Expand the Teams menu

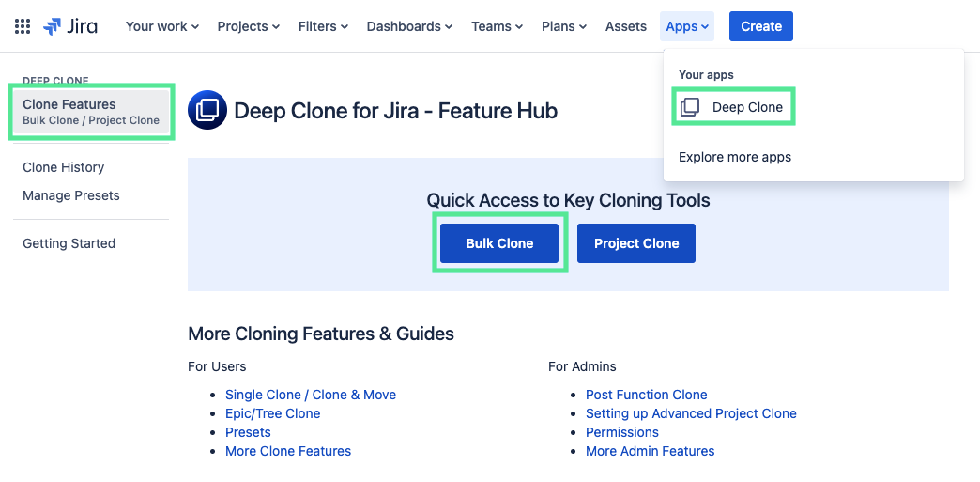(497, 26)
